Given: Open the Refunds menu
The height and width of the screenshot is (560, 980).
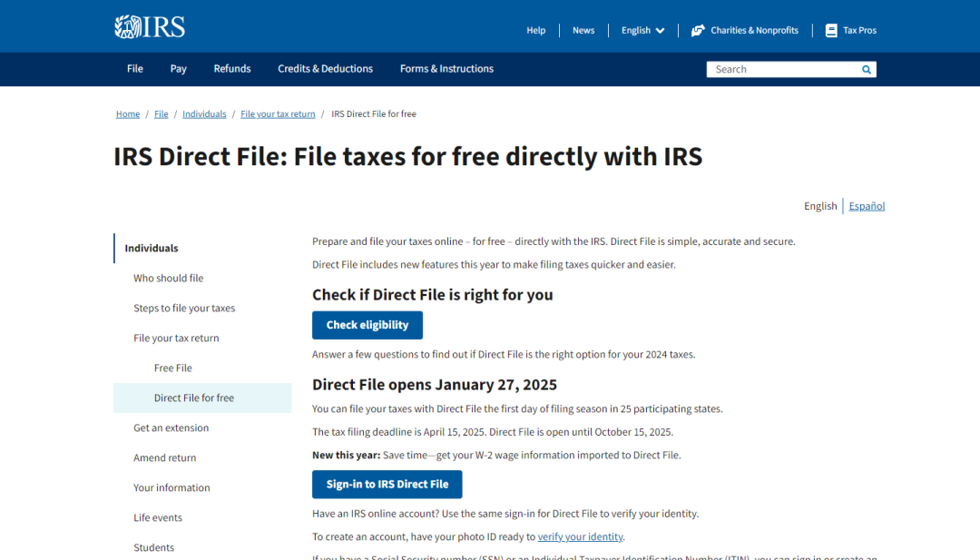Looking at the screenshot, I should [x=232, y=69].
